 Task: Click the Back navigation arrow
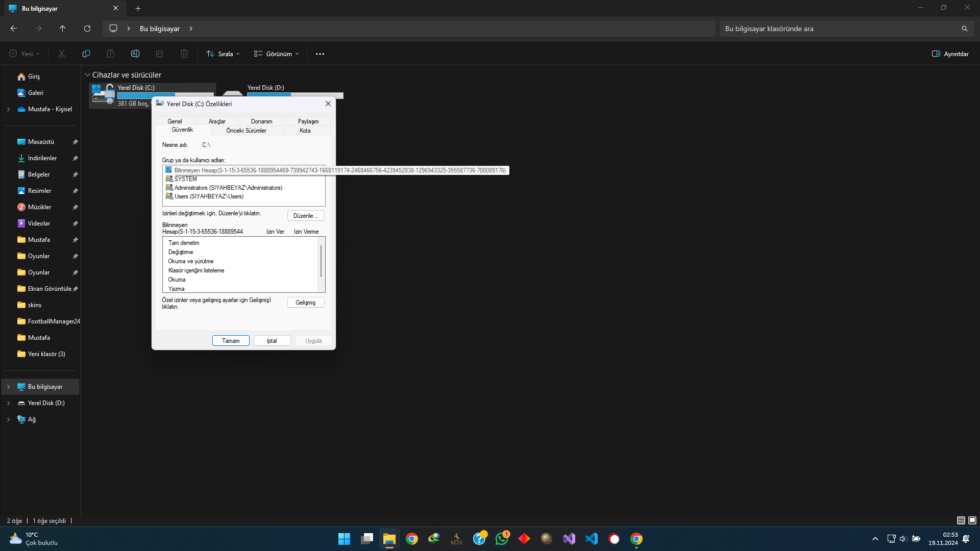pos(14,29)
